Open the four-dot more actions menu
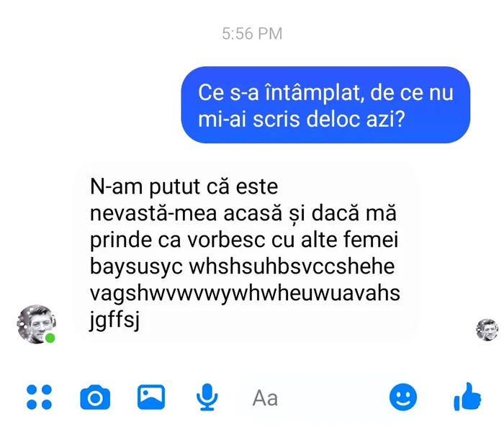This screenshot has width=504, height=427. [x=39, y=397]
